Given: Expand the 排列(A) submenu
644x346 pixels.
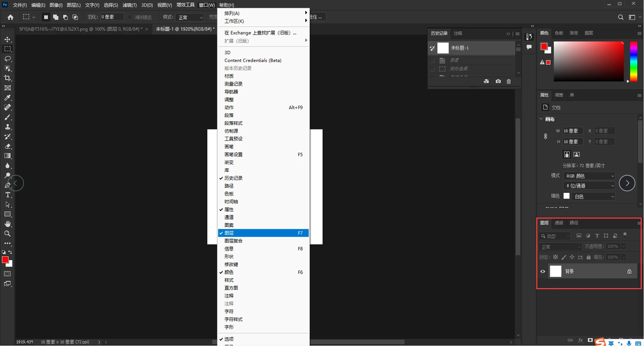Looking at the screenshot, I should (x=263, y=13).
